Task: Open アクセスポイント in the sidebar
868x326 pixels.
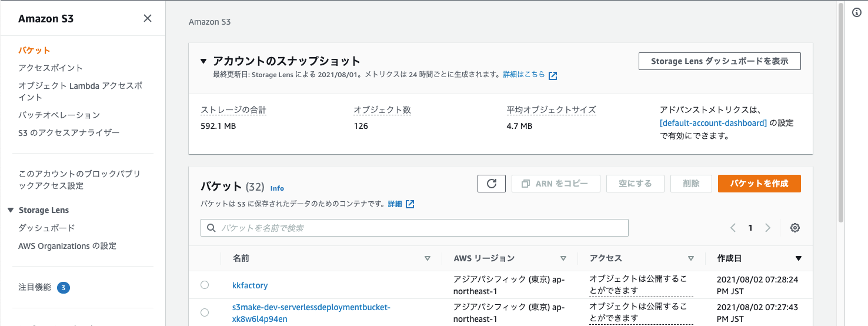Action: click(x=51, y=68)
